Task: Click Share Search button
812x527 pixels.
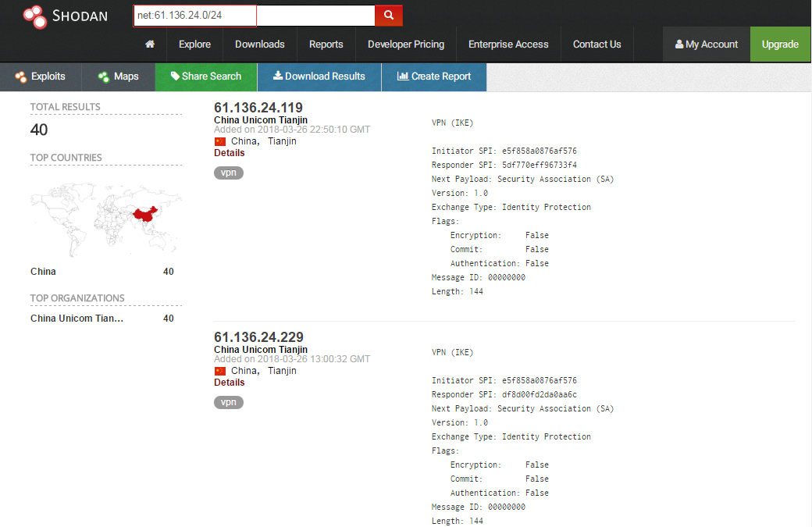Action: click(206, 77)
